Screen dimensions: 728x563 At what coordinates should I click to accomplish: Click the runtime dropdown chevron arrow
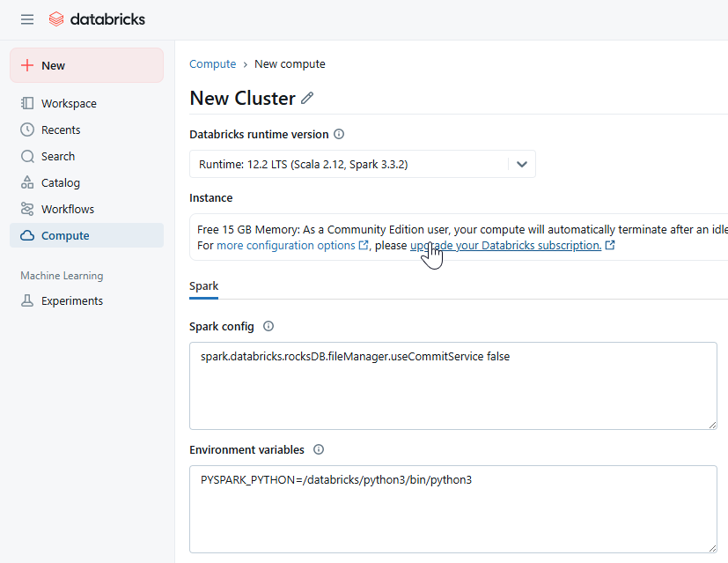click(x=521, y=164)
